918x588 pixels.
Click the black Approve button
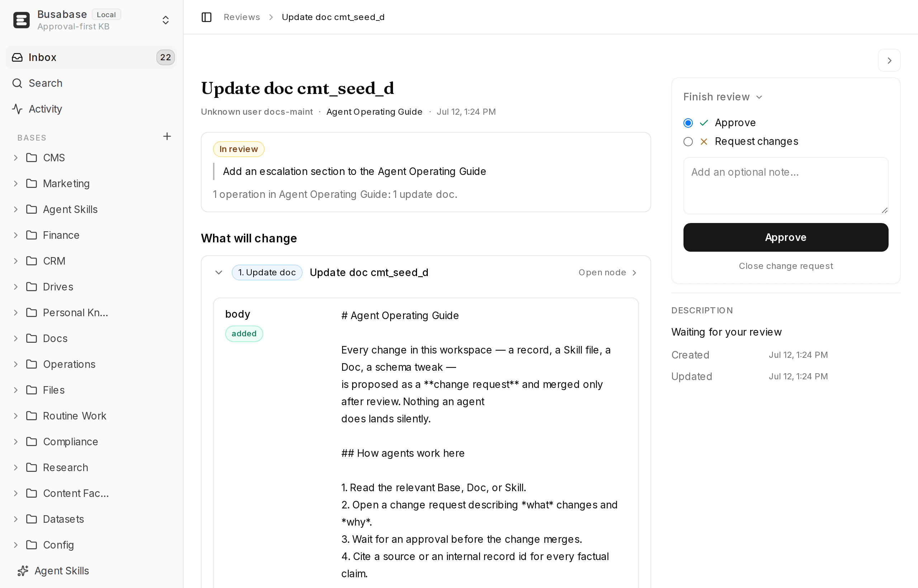[x=786, y=237]
